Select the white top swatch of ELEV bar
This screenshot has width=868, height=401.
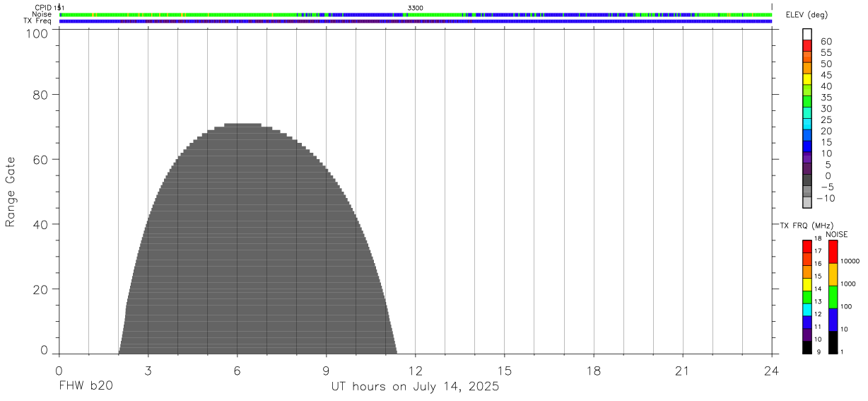coord(807,34)
